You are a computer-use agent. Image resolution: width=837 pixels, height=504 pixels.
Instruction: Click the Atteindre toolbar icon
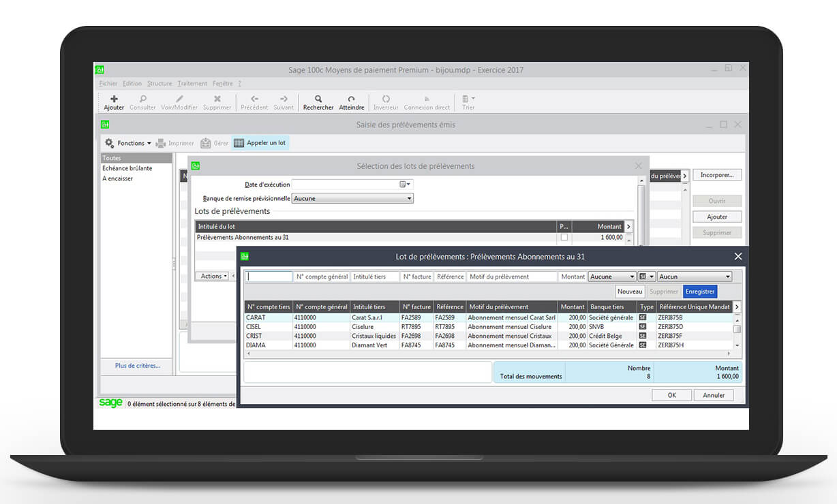click(352, 99)
